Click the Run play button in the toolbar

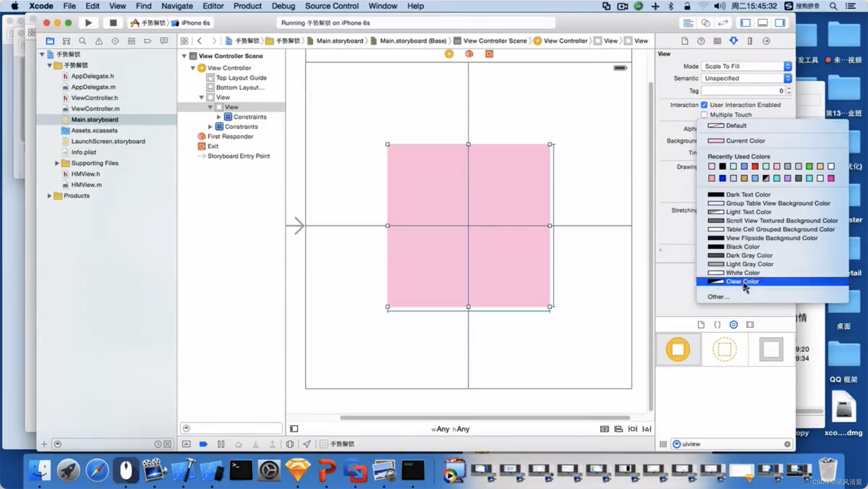coord(88,23)
